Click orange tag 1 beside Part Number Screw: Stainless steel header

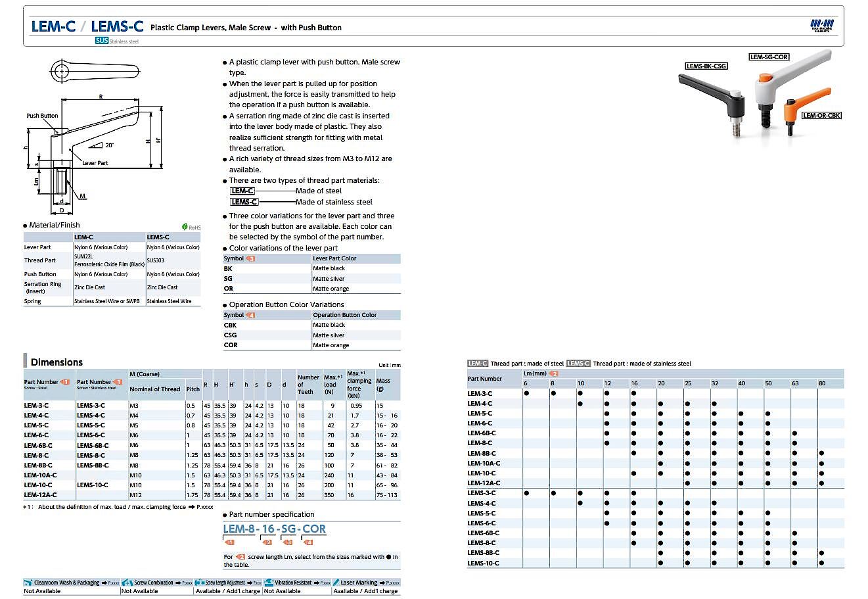118,381
